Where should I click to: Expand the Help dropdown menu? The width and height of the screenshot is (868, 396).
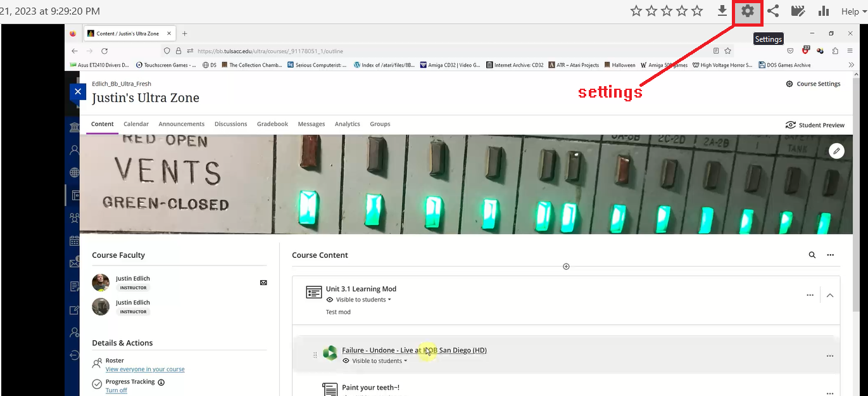pyautogui.click(x=853, y=11)
